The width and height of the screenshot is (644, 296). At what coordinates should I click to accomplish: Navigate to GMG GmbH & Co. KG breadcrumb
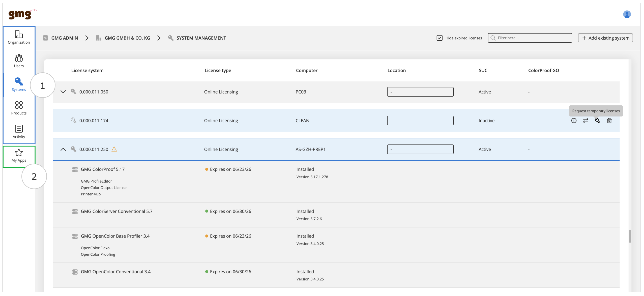[123, 38]
